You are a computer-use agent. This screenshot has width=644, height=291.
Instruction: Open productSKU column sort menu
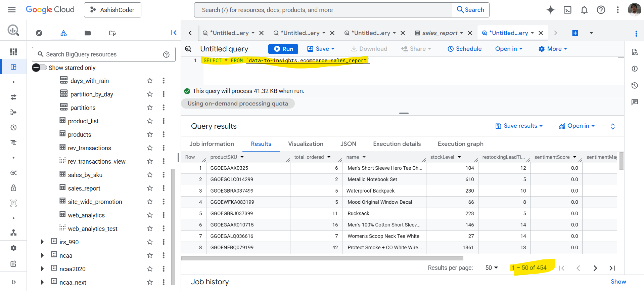(x=242, y=157)
